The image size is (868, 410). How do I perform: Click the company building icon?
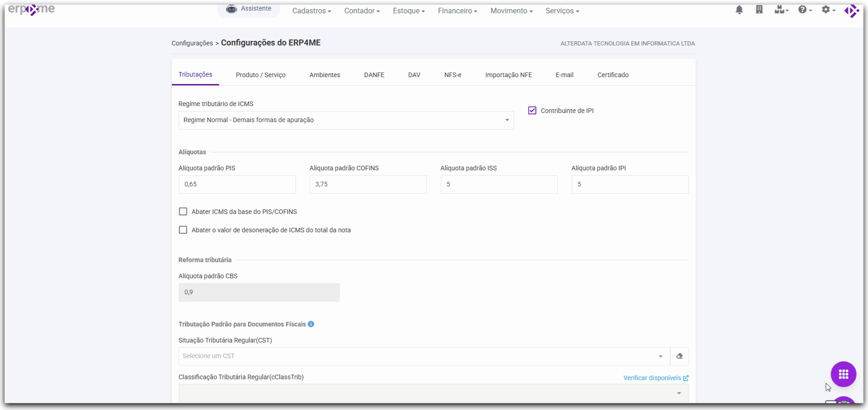click(759, 10)
